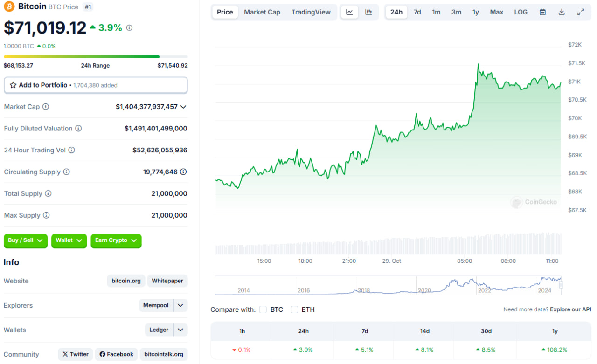The height and width of the screenshot is (364, 597).
Task: Open the Wallet dropdown
Action: coord(69,240)
